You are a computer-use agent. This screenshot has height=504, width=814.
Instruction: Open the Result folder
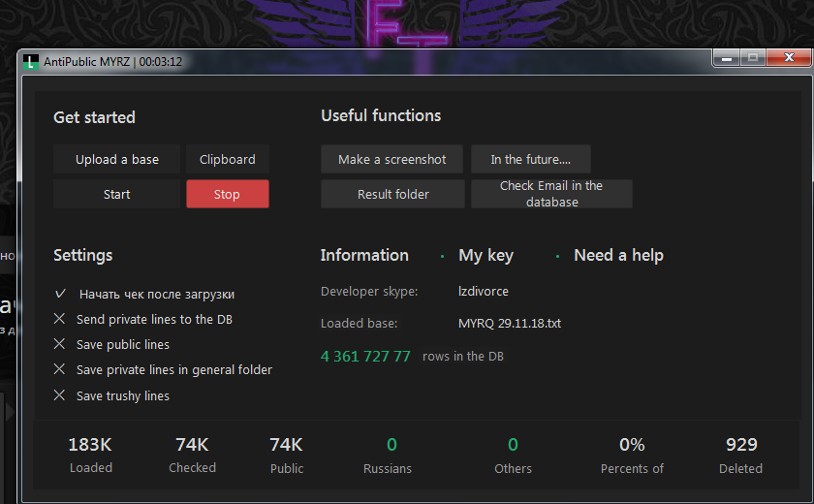[392, 194]
